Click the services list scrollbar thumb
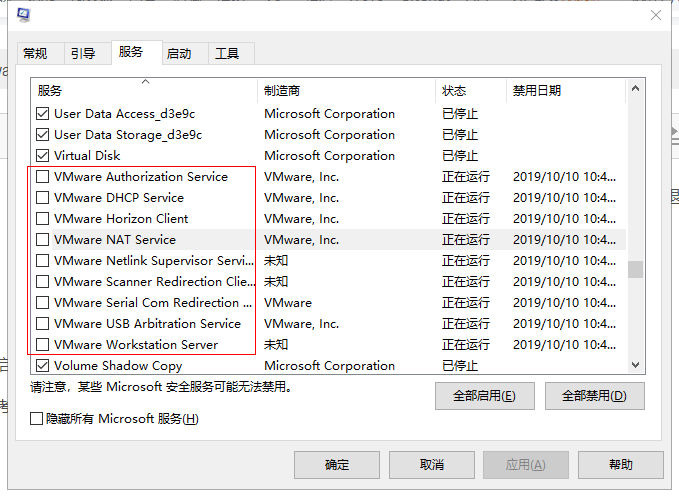The image size is (679, 497). tap(635, 269)
